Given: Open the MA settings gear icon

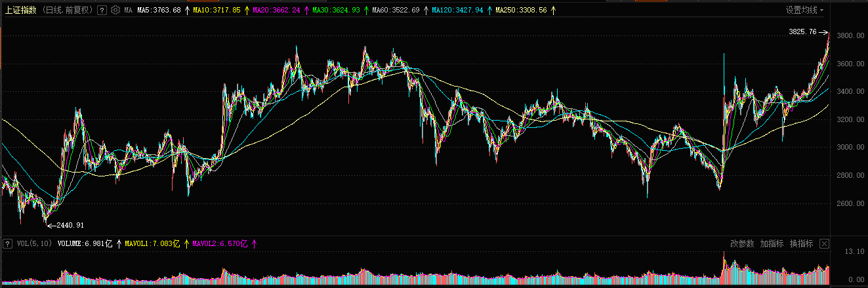Looking at the screenshot, I should (115, 10).
